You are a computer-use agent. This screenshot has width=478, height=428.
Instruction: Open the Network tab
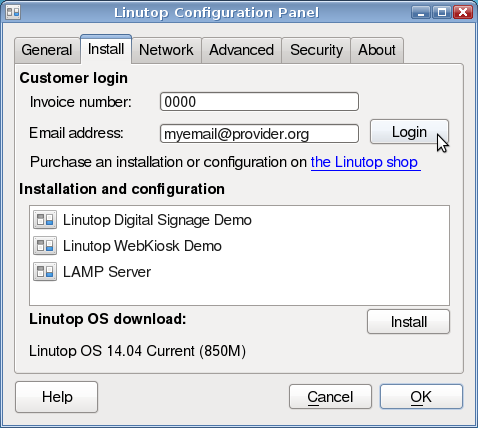coord(166,50)
